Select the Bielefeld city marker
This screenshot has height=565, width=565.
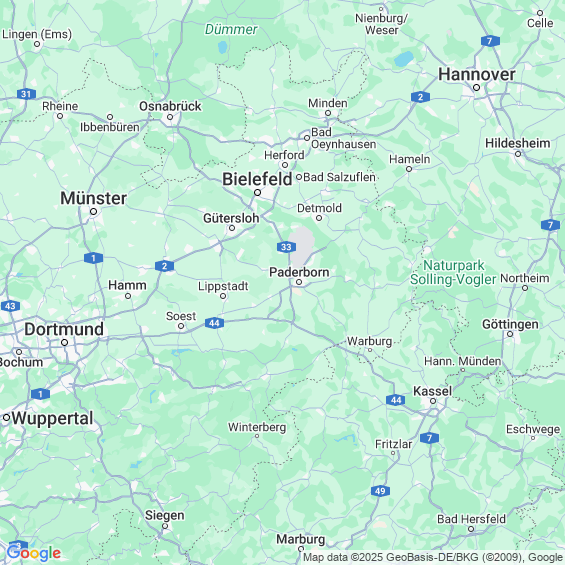point(257,193)
